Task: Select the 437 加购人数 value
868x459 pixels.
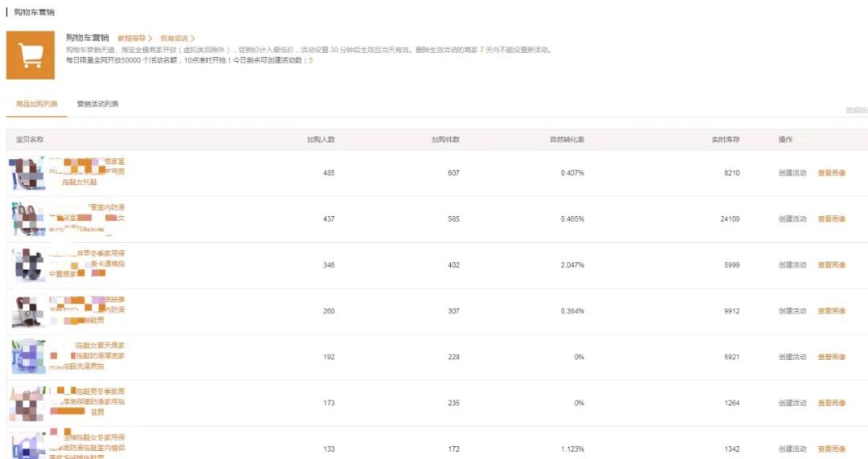Action: pyautogui.click(x=329, y=219)
